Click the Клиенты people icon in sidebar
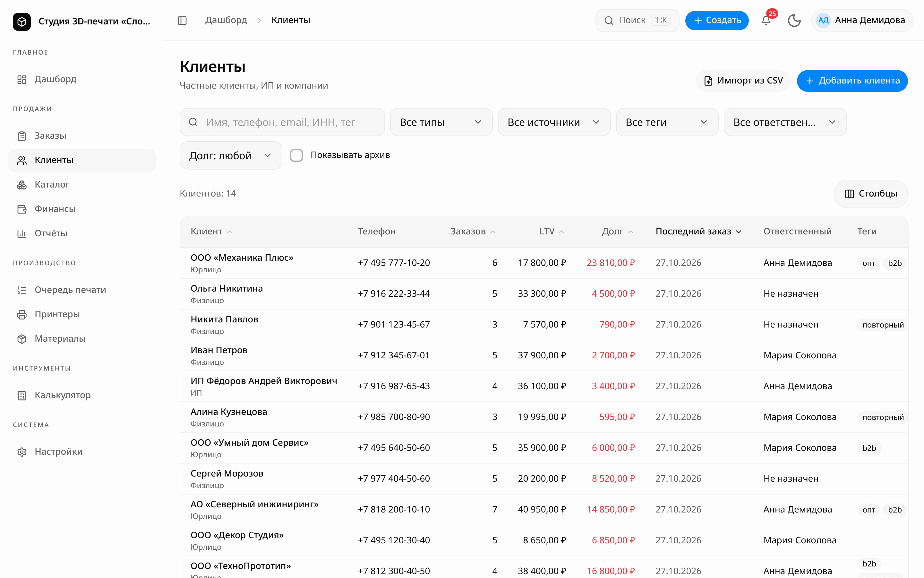This screenshot has width=924, height=578. (x=22, y=161)
